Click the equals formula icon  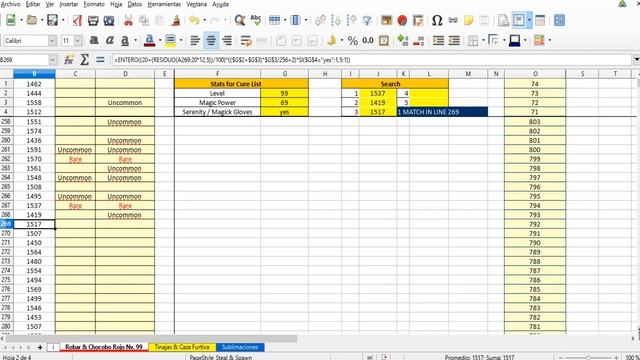(x=100, y=60)
